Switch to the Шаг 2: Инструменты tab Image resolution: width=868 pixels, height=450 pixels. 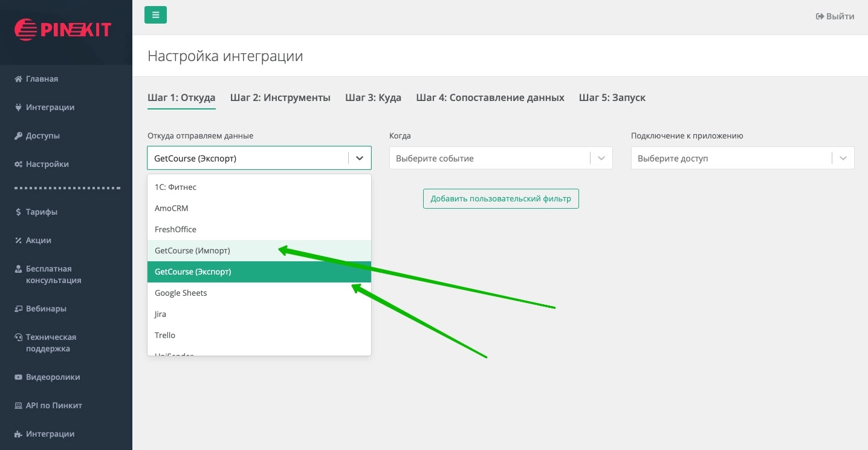(280, 98)
